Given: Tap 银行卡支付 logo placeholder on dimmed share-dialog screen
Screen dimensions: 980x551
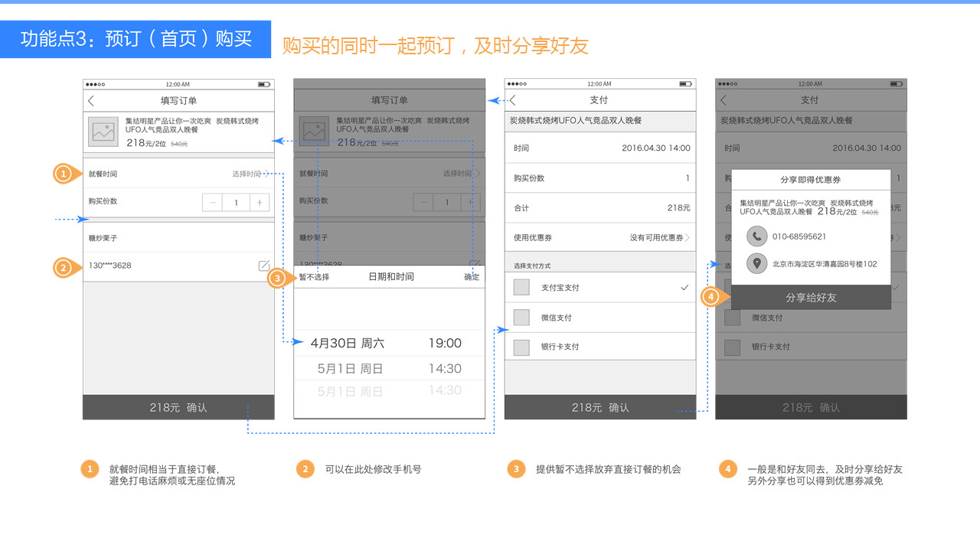Looking at the screenshot, I should click(733, 347).
